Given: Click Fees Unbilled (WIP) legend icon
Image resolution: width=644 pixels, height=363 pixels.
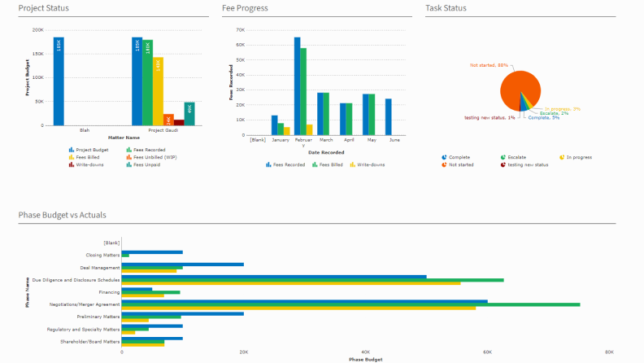Looking at the screenshot, I should [128, 157].
